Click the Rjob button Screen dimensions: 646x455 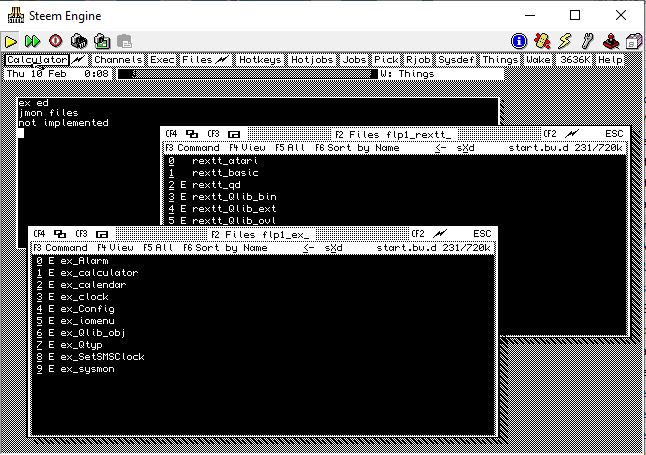[418, 60]
